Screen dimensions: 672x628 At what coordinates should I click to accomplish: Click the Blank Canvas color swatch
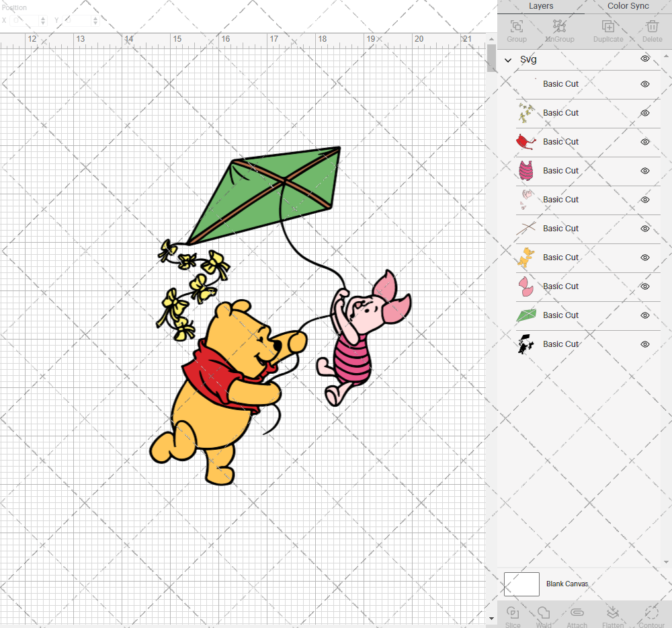point(521,584)
